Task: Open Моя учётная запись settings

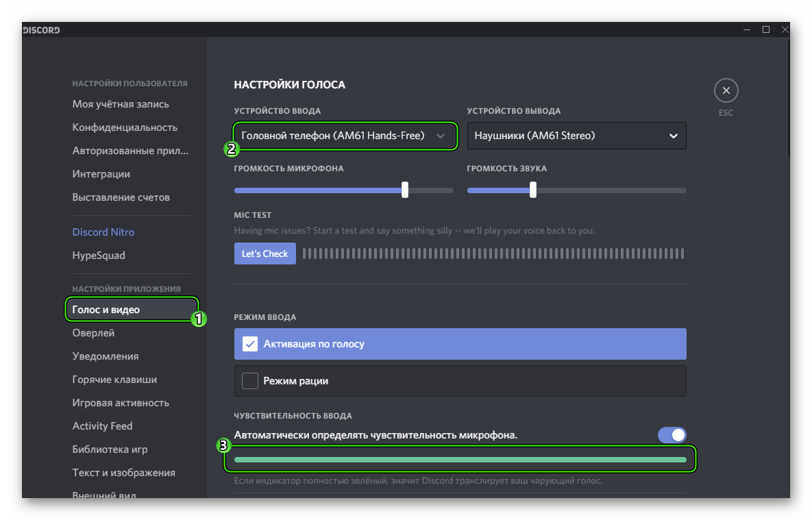Action: (121, 104)
